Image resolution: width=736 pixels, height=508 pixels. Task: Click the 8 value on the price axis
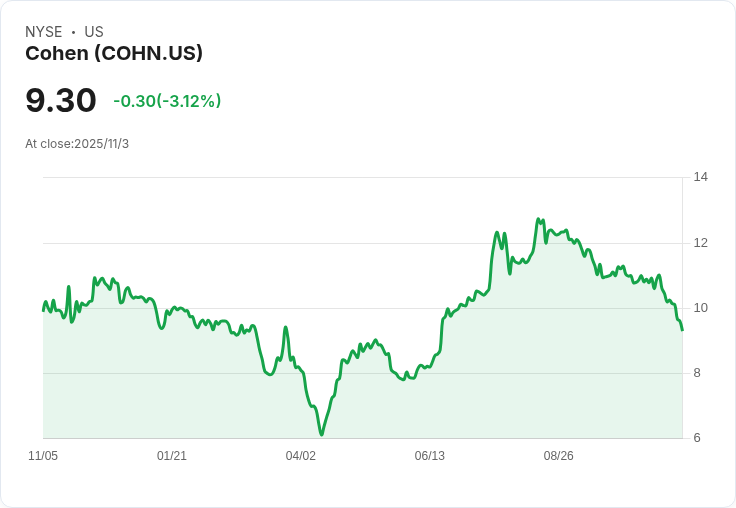pyautogui.click(x=697, y=373)
